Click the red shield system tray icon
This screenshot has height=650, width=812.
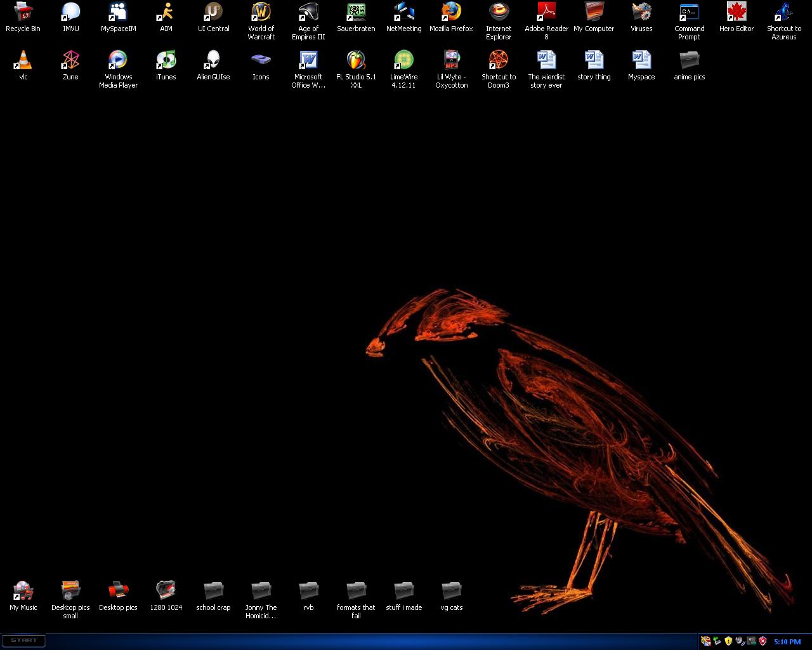click(763, 641)
